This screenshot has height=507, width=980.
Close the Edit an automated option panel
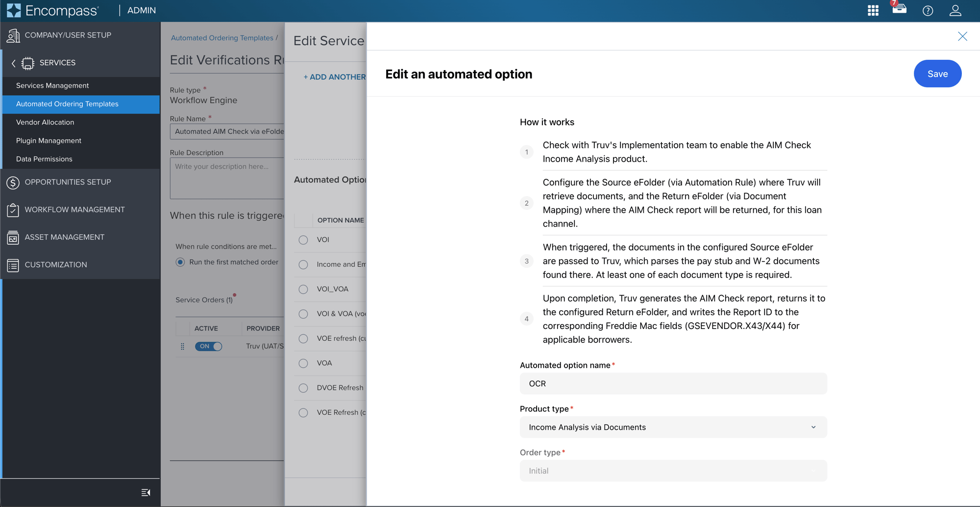962,36
